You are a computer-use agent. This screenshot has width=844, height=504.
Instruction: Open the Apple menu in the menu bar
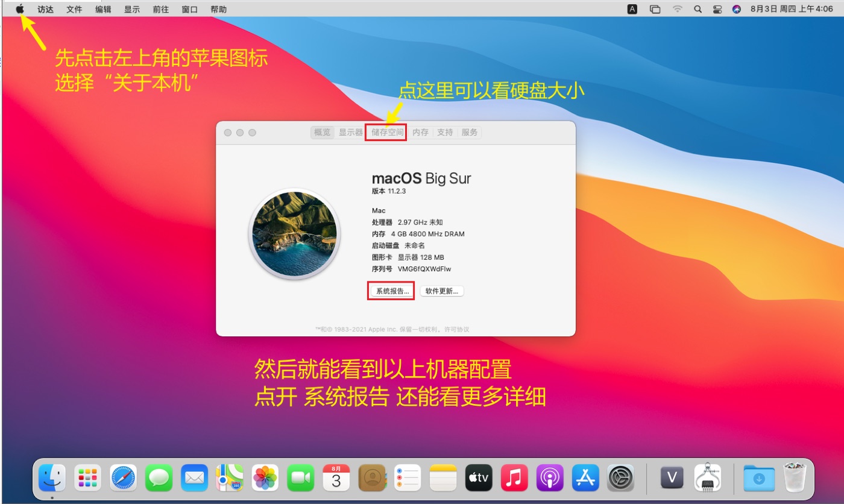pyautogui.click(x=20, y=9)
